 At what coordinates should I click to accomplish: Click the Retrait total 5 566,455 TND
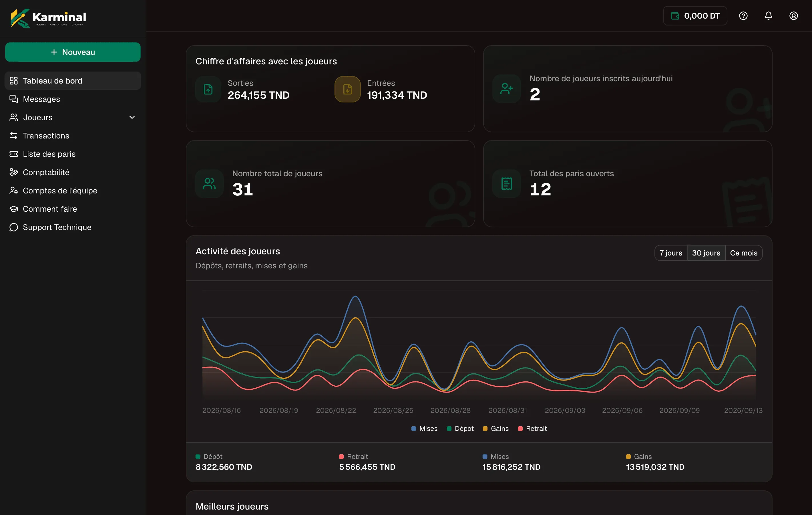pyautogui.click(x=367, y=467)
